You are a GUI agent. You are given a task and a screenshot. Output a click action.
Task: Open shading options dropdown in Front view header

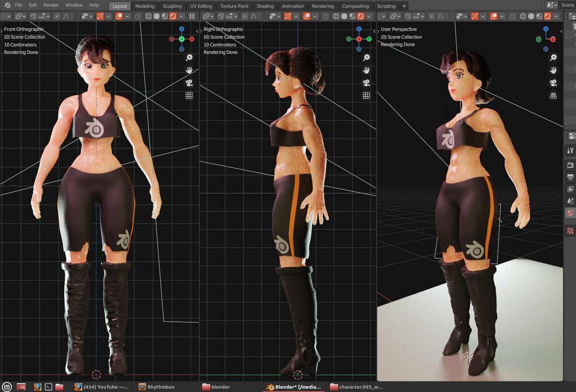(x=181, y=16)
